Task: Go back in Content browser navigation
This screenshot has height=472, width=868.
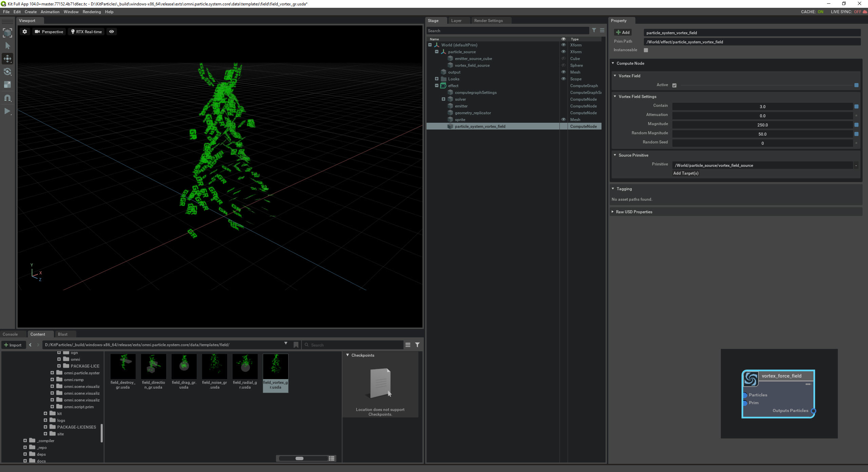Action: click(30, 345)
